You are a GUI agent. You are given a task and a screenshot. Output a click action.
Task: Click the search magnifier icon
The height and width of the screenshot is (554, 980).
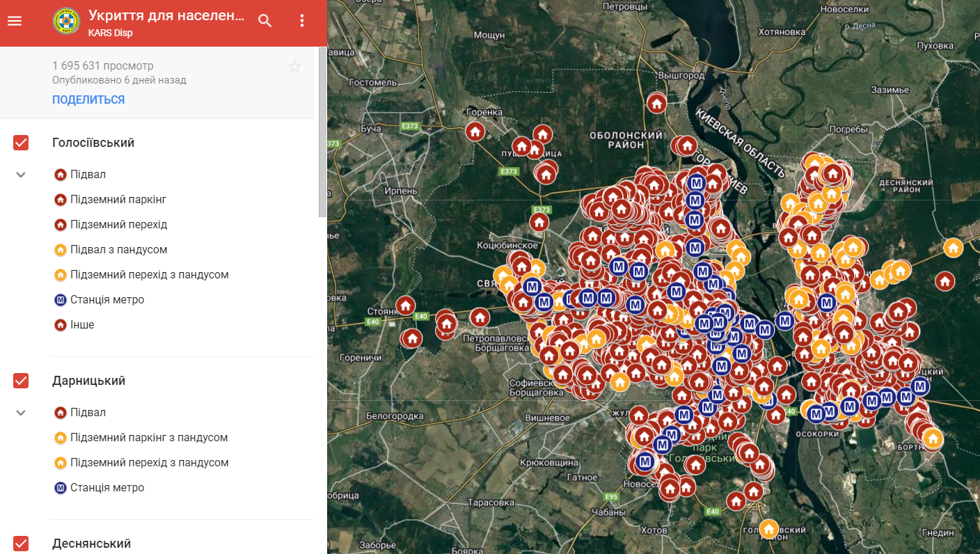coord(264,21)
